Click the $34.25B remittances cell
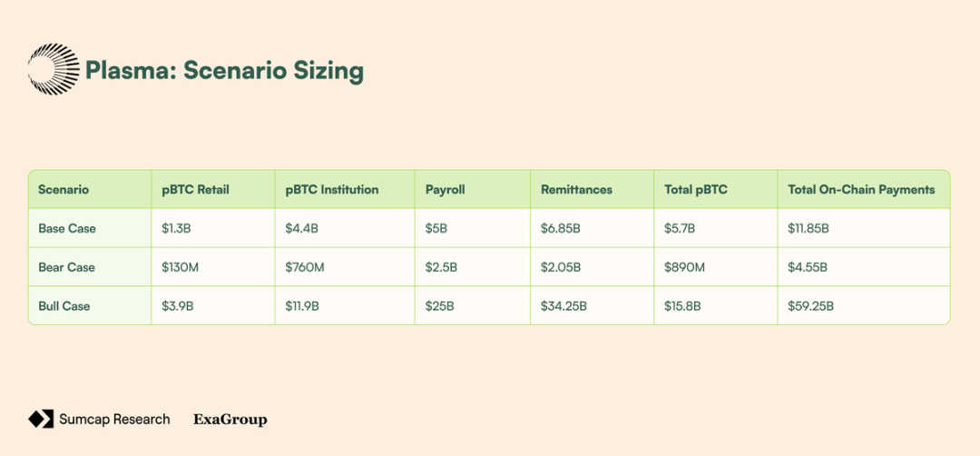Screen dimensions: 980x456 pos(563,306)
